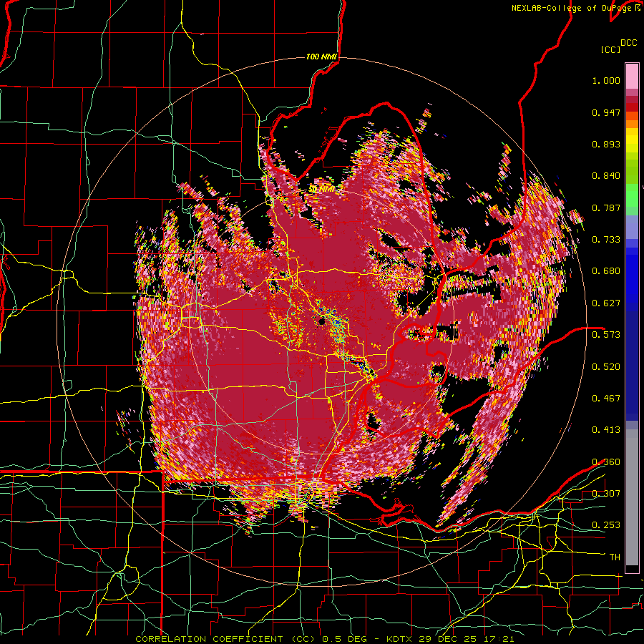Click the black radar site dot at map center
This screenshot has height=644, width=644.
point(321,321)
